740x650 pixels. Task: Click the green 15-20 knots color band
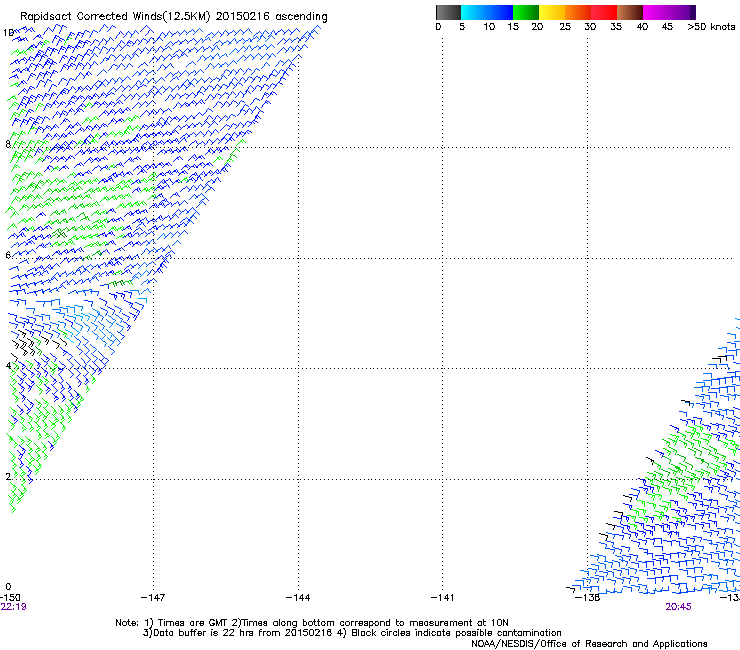(526, 12)
